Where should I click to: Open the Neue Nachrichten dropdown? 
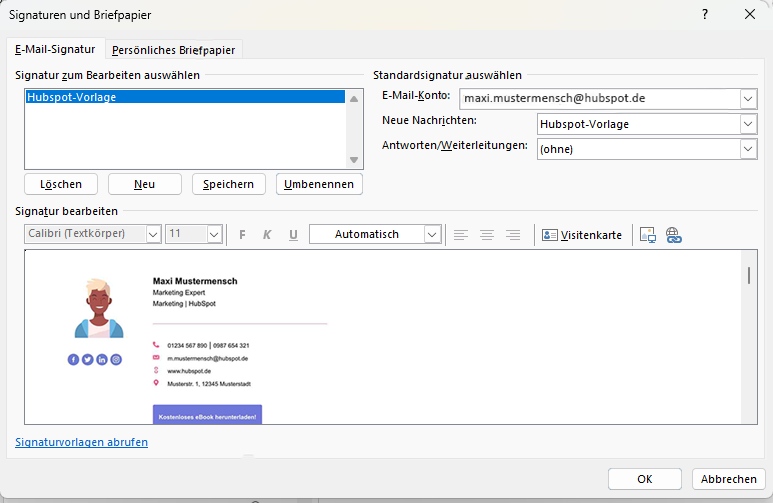coord(748,124)
